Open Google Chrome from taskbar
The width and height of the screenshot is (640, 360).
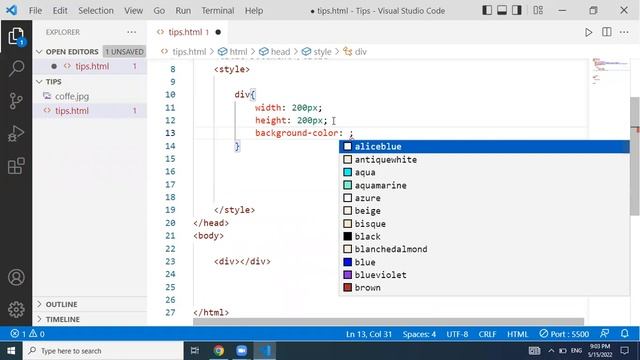(219, 351)
